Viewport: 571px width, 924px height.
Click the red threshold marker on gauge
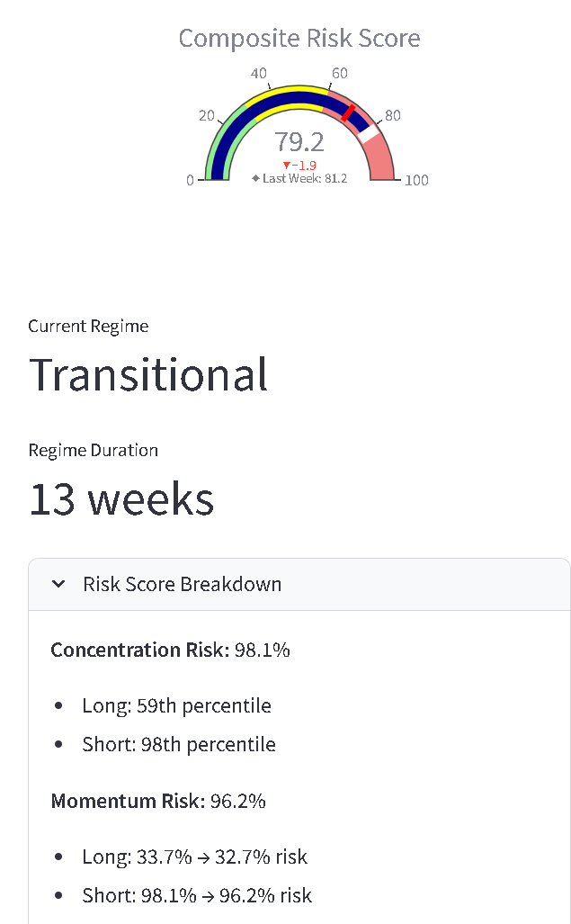coord(349,112)
